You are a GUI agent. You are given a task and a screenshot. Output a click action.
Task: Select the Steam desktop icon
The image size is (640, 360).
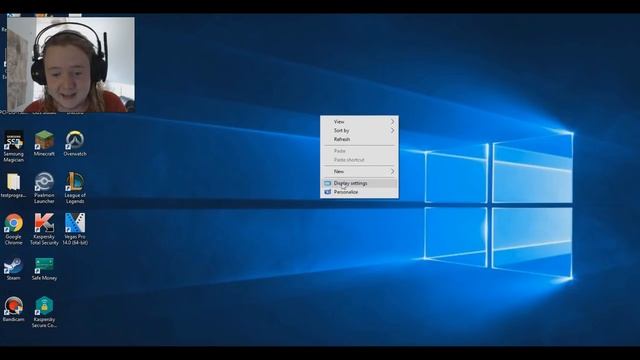click(x=13, y=269)
